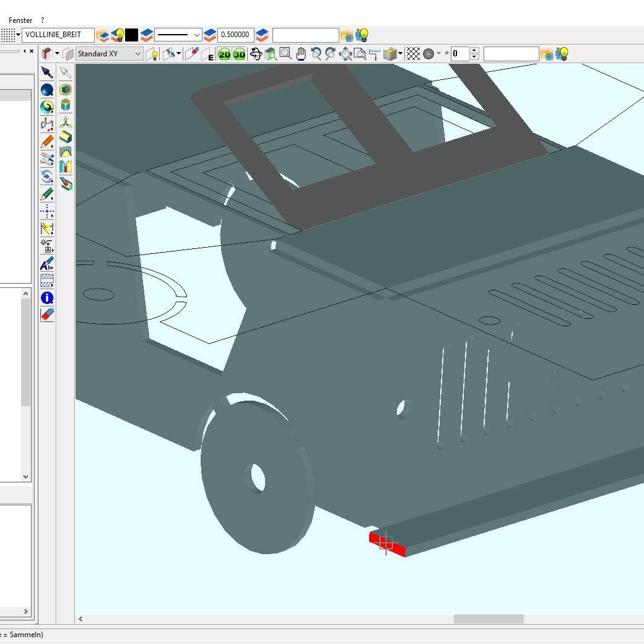Select the pan hand tool
This screenshot has width=644, height=644.
pyautogui.click(x=301, y=54)
